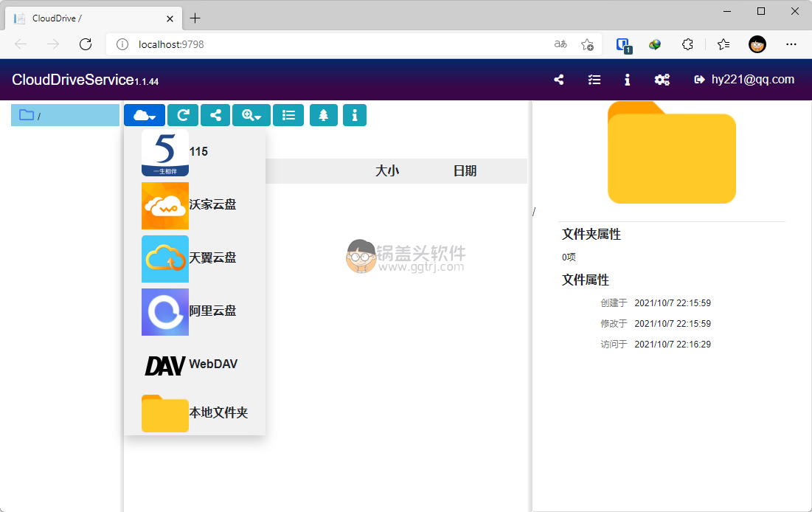Open the search magnifier dropdown

pos(251,115)
